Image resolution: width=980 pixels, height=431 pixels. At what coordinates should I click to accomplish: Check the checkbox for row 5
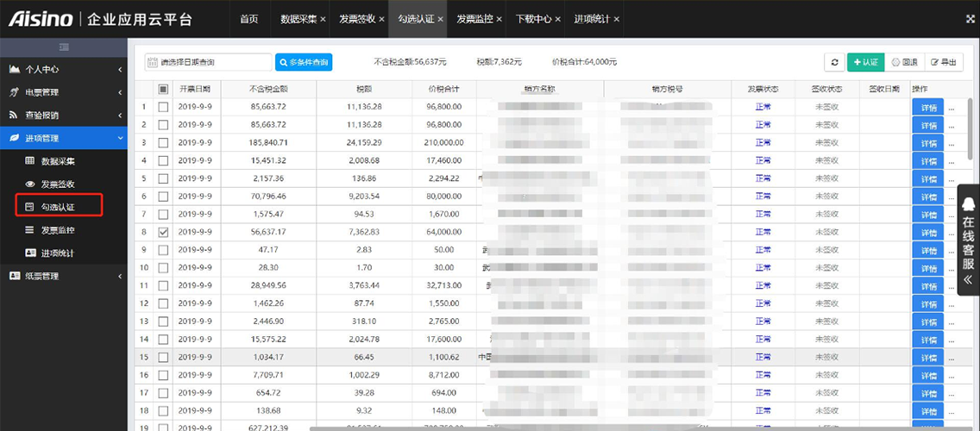click(163, 178)
